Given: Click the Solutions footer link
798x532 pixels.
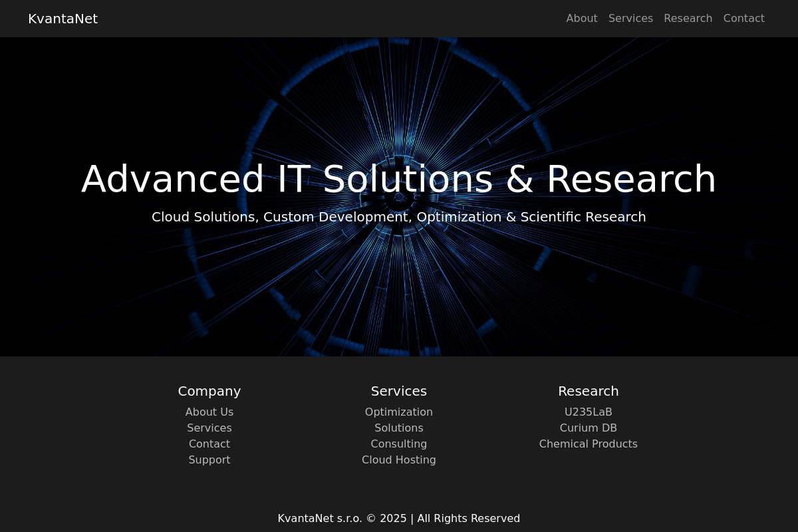Looking at the screenshot, I should click(399, 428).
